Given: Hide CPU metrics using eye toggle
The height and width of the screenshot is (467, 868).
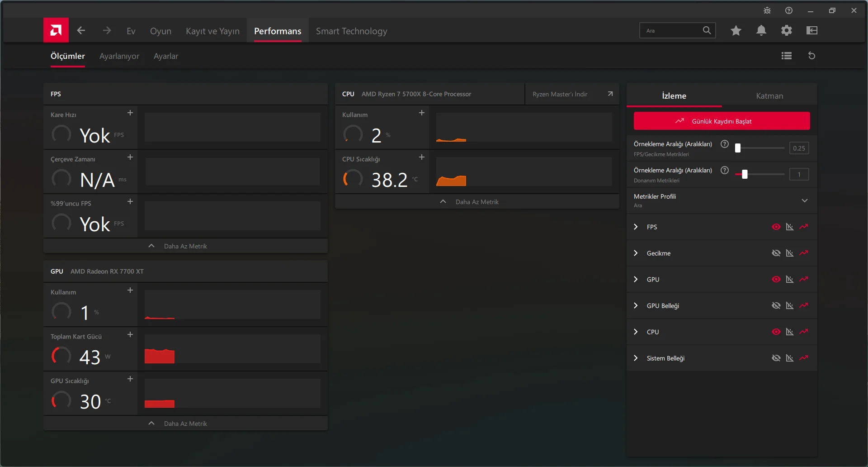Looking at the screenshot, I should [776, 332].
